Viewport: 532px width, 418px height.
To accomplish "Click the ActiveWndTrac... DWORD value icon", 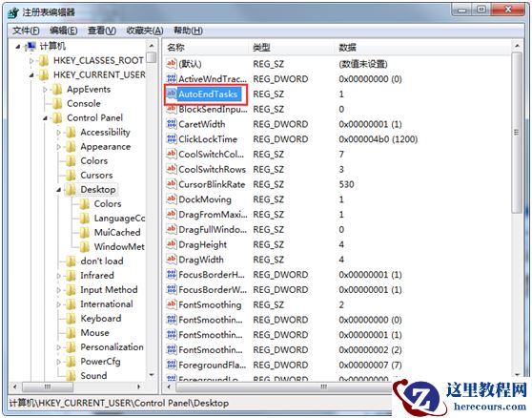I will pos(172,79).
